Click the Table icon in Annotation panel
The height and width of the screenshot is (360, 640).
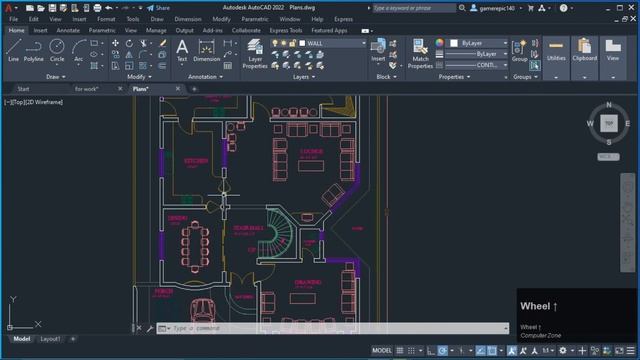pos(228,65)
